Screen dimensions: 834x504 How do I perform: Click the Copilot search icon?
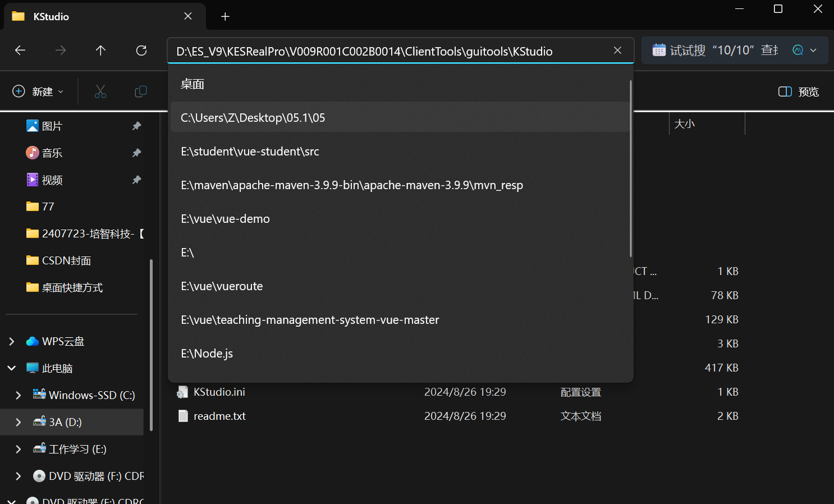pos(798,51)
